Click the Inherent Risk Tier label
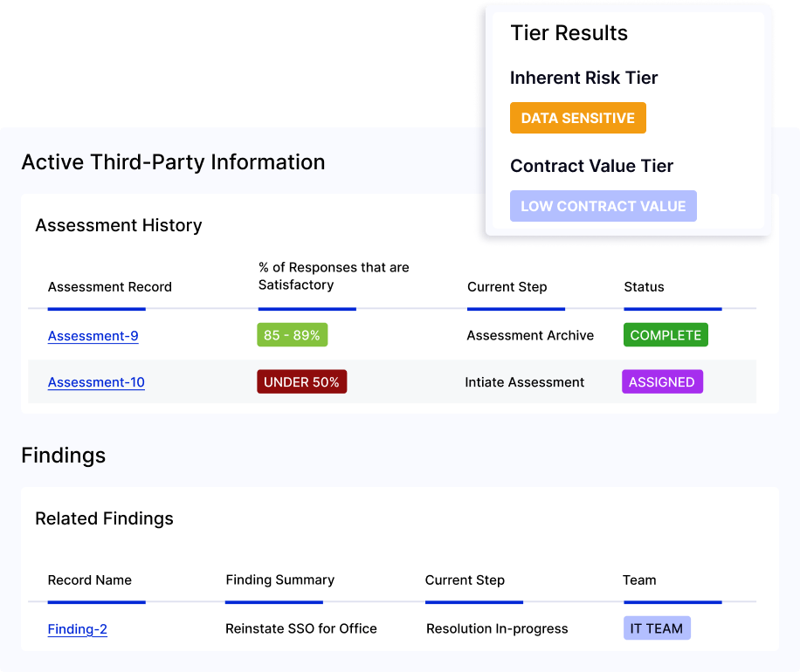Image resolution: width=800 pixels, height=672 pixels. 583,78
